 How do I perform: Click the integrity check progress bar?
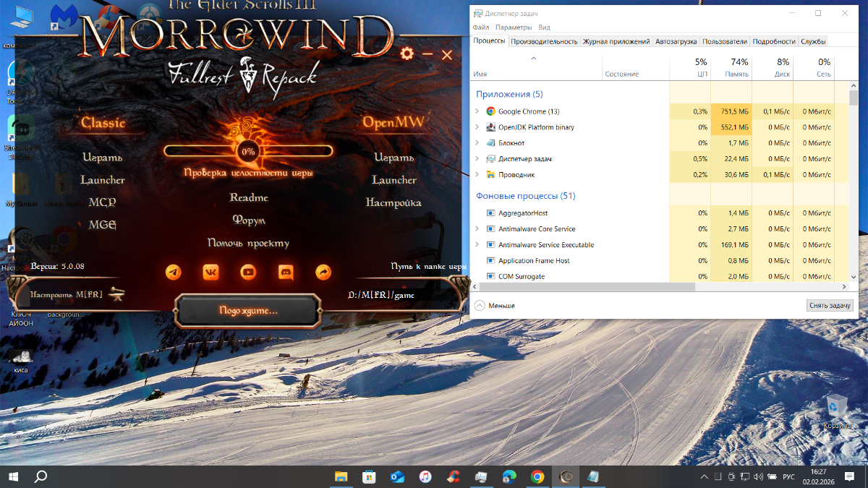coord(249,151)
